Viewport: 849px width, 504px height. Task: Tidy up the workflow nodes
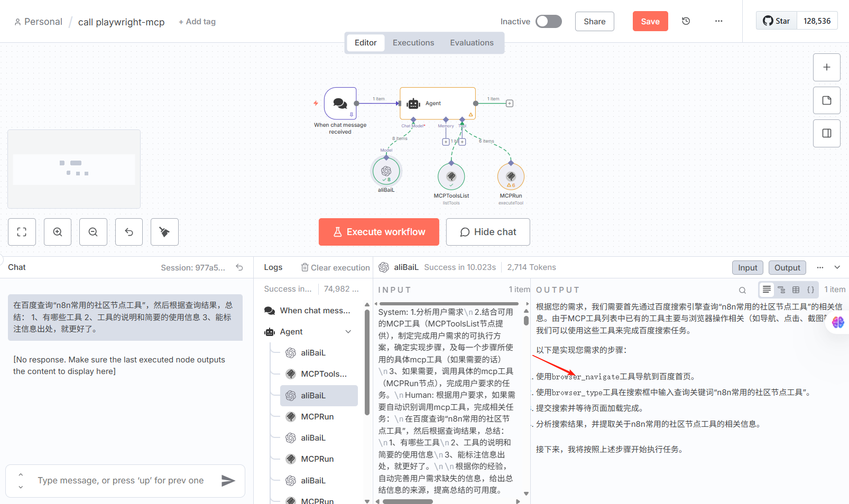tap(164, 232)
